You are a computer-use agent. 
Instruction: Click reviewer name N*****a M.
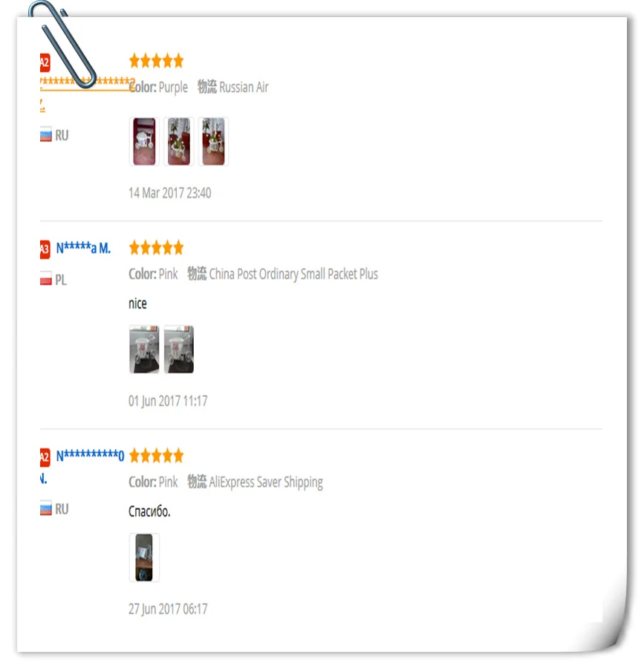tap(83, 248)
